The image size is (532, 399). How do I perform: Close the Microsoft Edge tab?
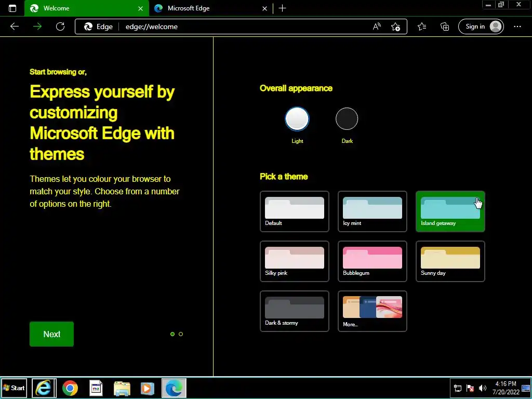tap(264, 8)
